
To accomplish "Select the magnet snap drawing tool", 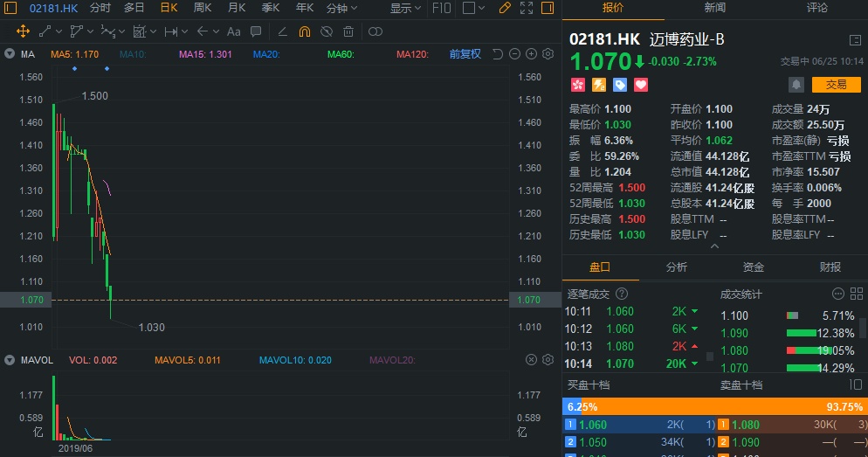I will pos(305,31).
